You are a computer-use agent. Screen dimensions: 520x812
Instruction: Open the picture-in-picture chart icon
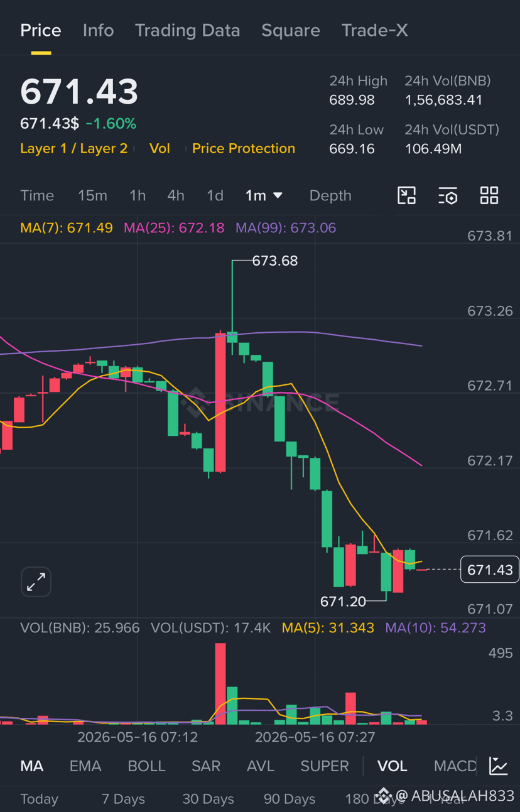pos(407,195)
